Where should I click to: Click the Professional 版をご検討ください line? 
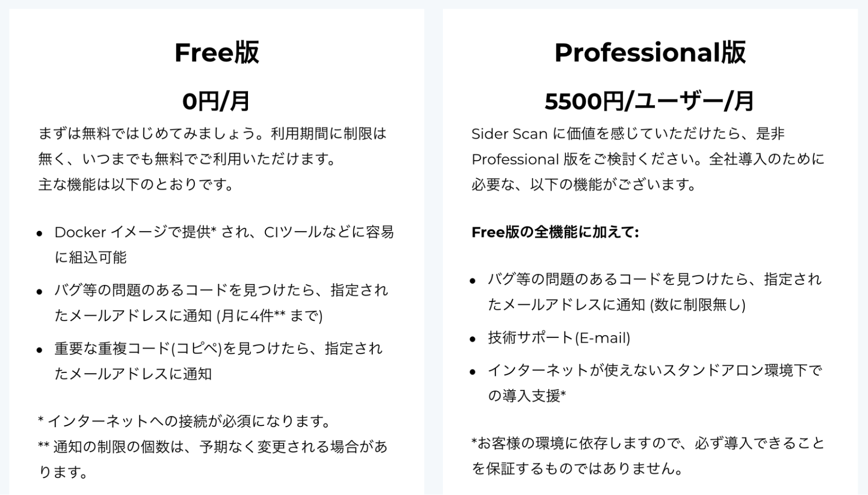click(x=648, y=159)
